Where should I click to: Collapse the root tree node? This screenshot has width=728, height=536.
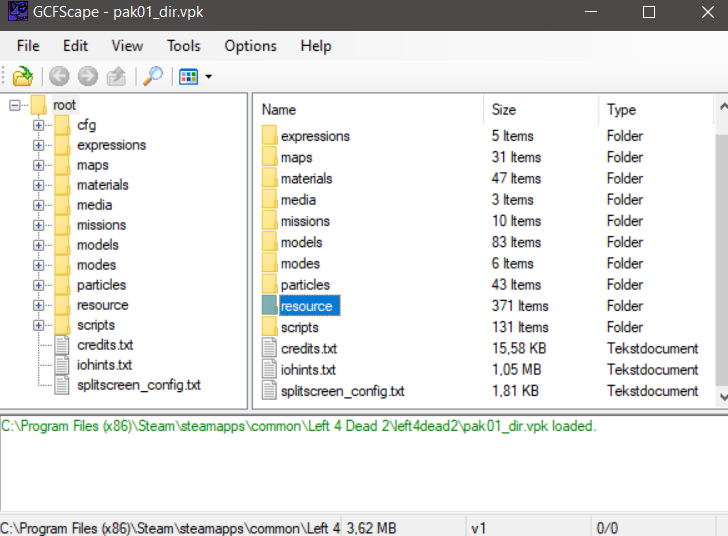15,105
